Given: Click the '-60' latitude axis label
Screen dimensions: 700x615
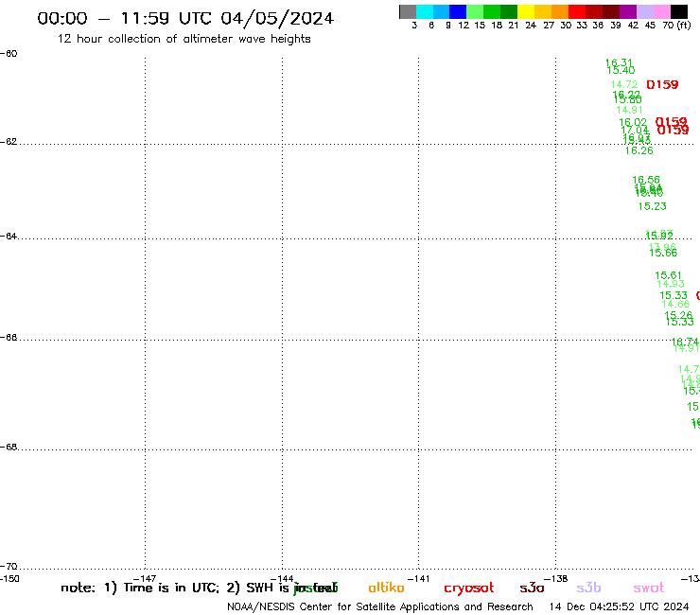Looking at the screenshot, I should click(9, 54).
